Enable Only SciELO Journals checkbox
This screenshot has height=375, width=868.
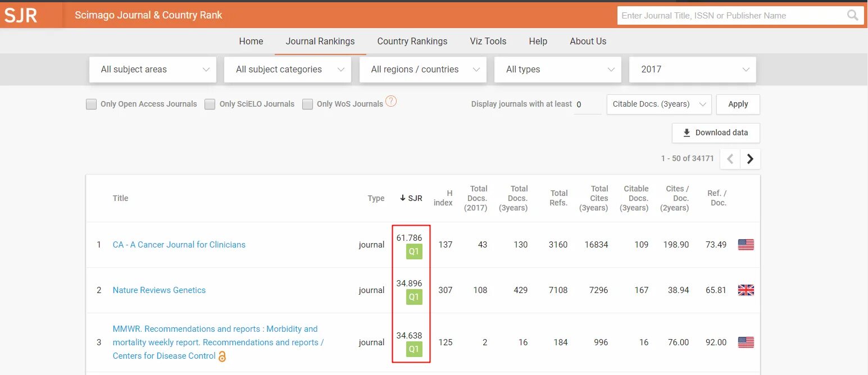coord(210,104)
